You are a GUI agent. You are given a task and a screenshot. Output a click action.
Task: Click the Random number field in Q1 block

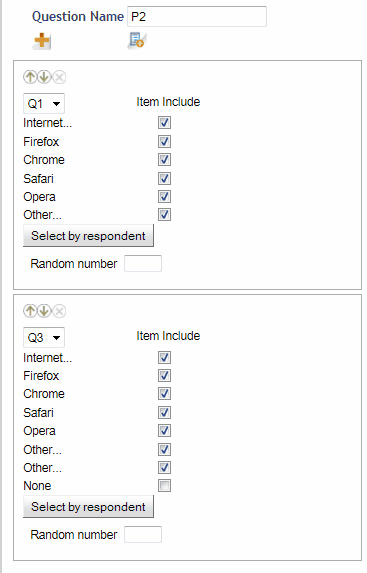pos(143,264)
